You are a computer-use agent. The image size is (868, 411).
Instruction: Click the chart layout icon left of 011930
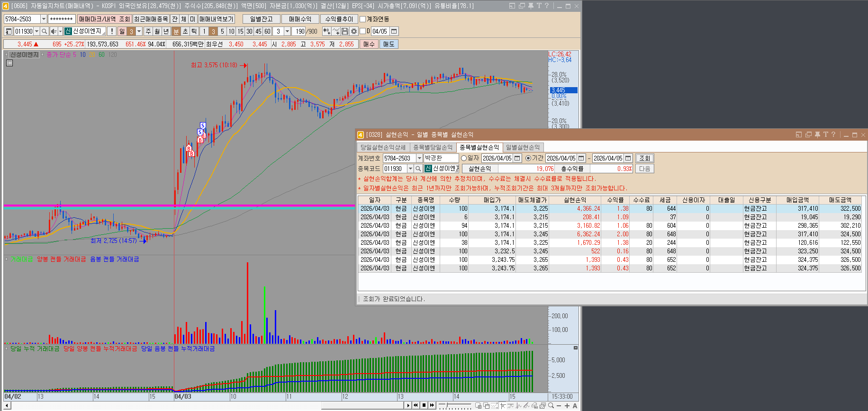9,31
